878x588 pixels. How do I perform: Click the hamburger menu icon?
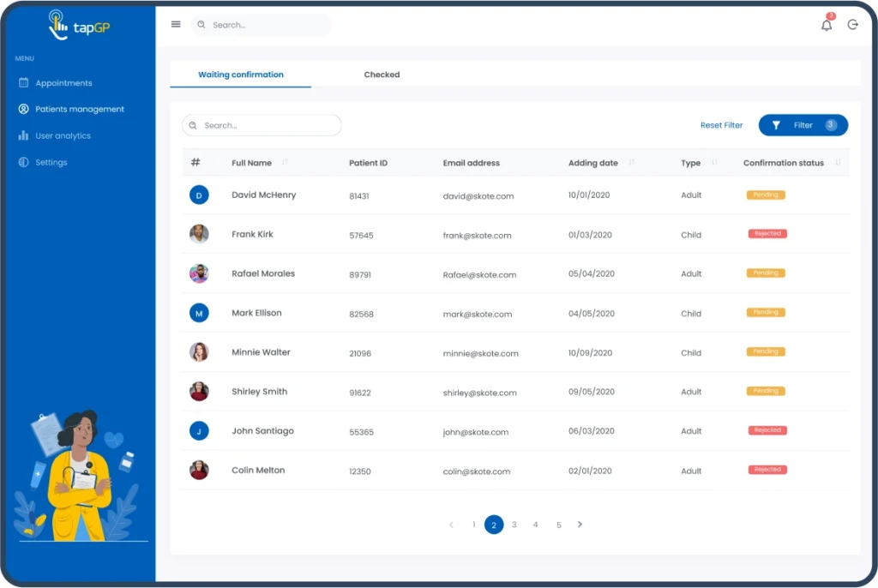point(176,25)
